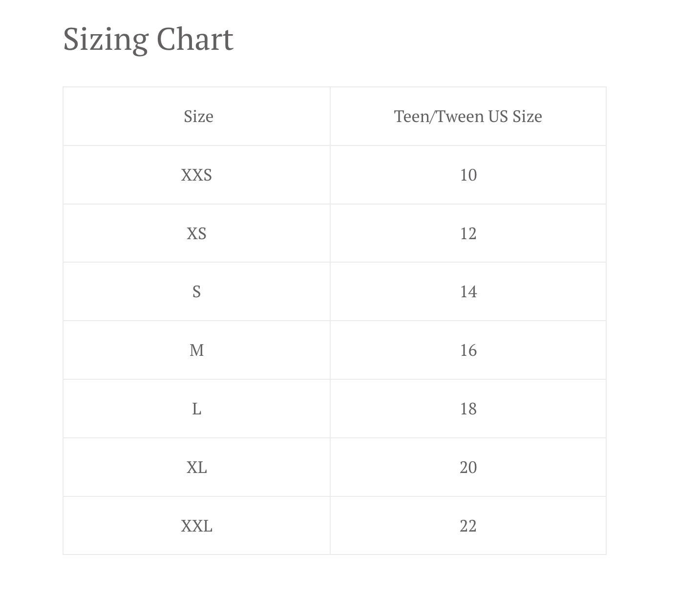Select US size 12 cell
Image resolution: width=677 pixels, height=616 pixels.
[468, 233]
